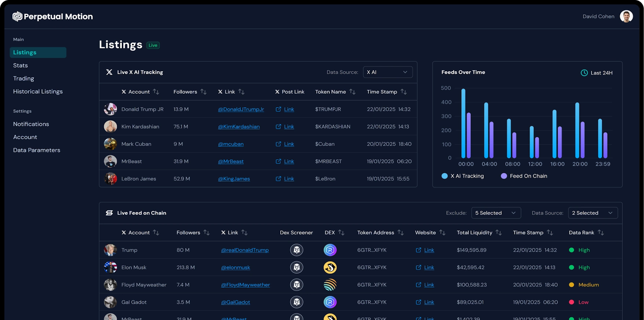Sort by Token Name column
The image size is (644, 320).
pos(352,92)
